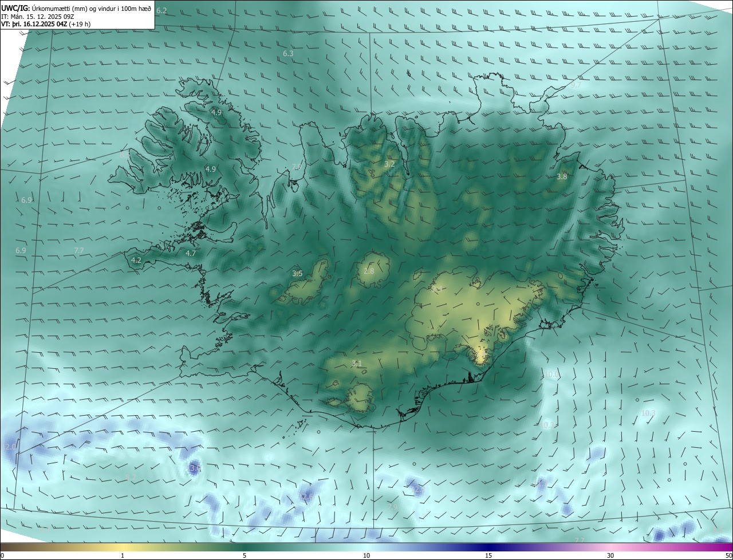Select the 3.1 value label
The image size is (733, 560).
click(356, 364)
